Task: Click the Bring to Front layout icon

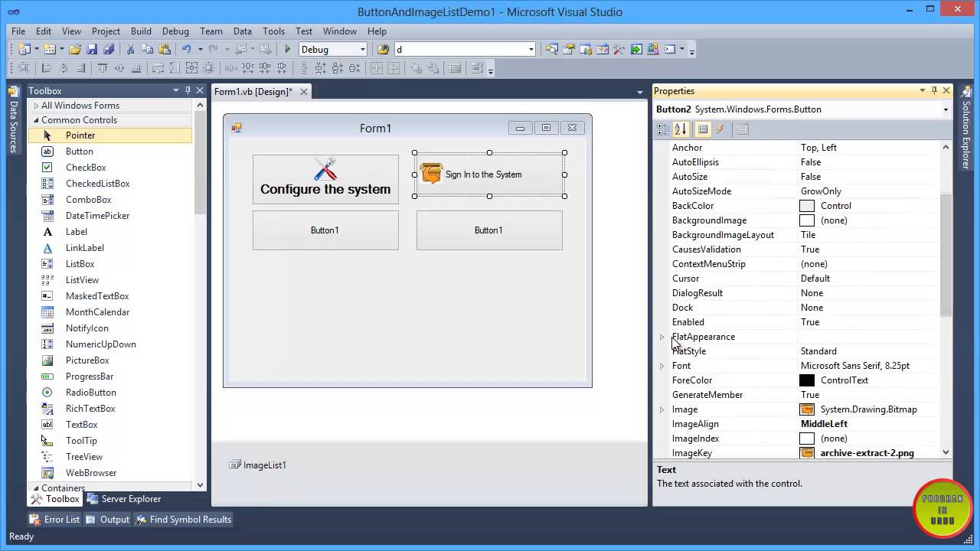Action: point(416,68)
